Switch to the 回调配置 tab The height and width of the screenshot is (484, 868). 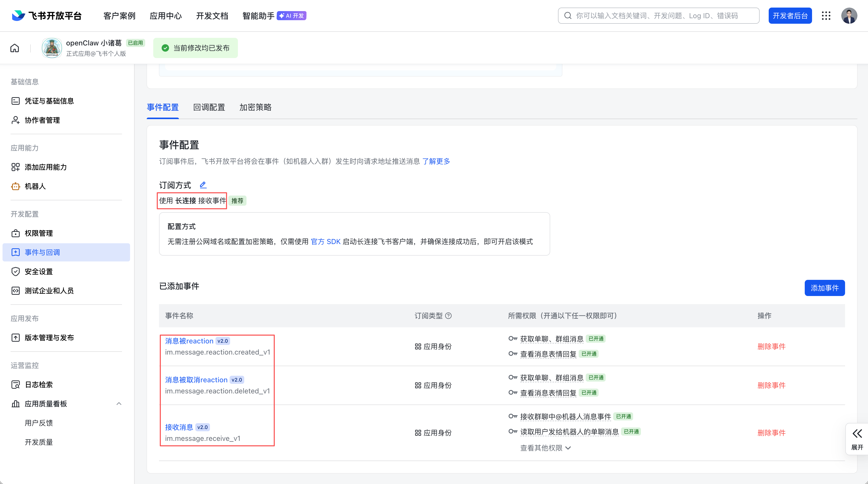[209, 107]
